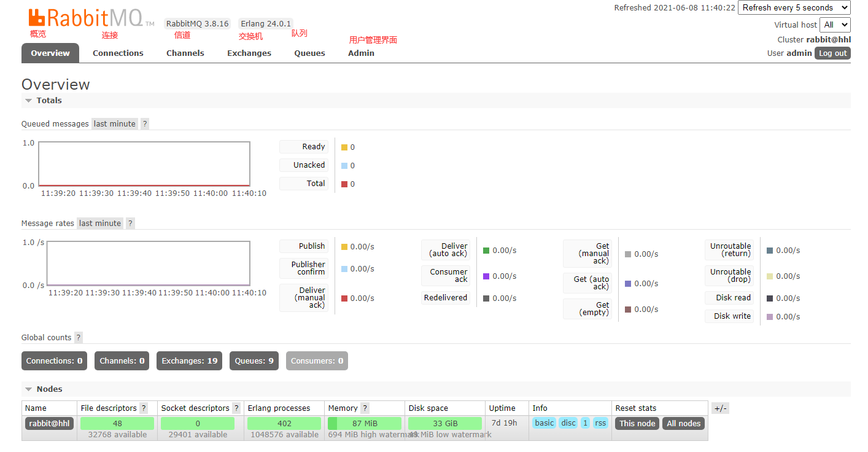
Task: Click the red Total color swatch
Action: tap(344, 184)
